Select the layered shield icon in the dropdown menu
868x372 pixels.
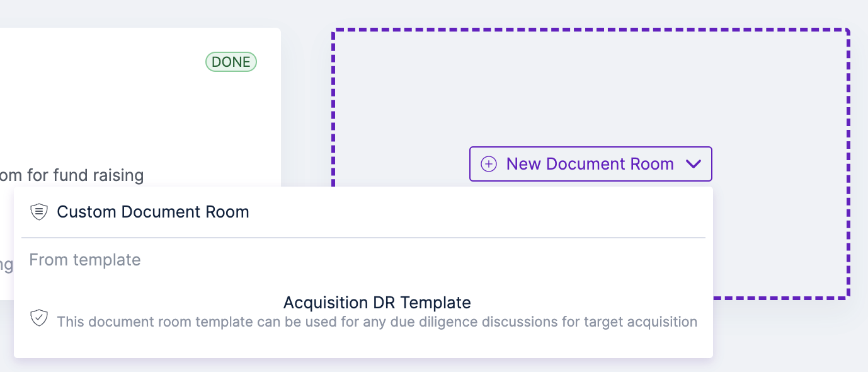tap(39, 212)
